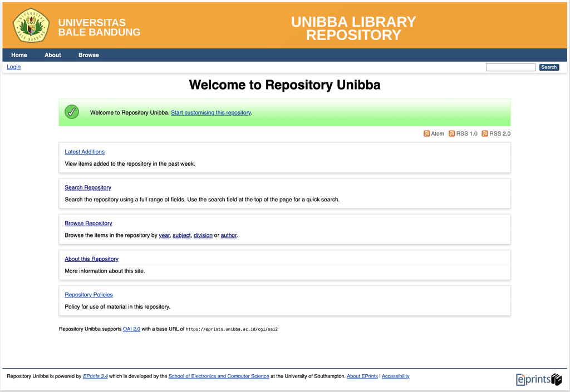The image size is (570, 392).
Task: Open the Browse Repository link
Action: coord(89,223)
